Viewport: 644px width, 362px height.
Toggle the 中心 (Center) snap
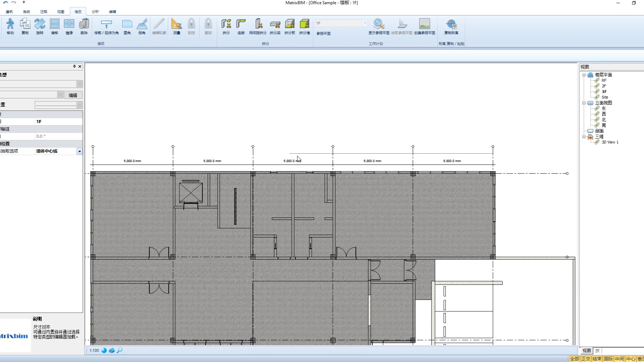(x=631, y=359)
